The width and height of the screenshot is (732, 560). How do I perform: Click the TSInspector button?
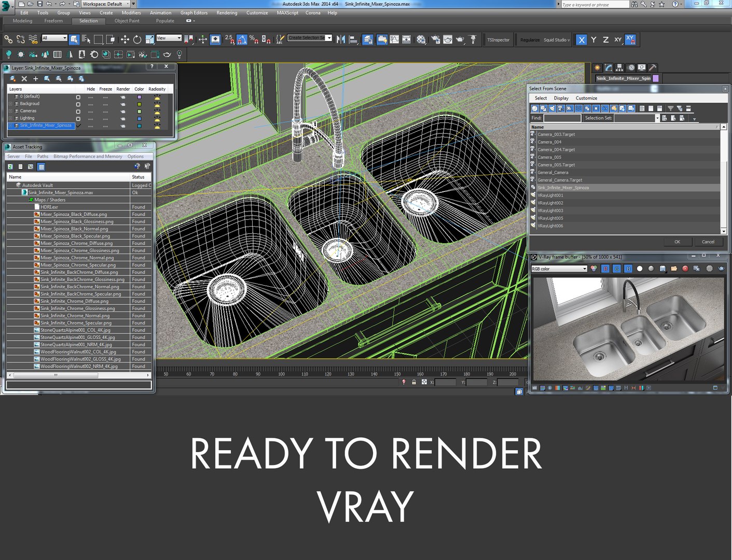pyautogui.click(x=498, y=40)
